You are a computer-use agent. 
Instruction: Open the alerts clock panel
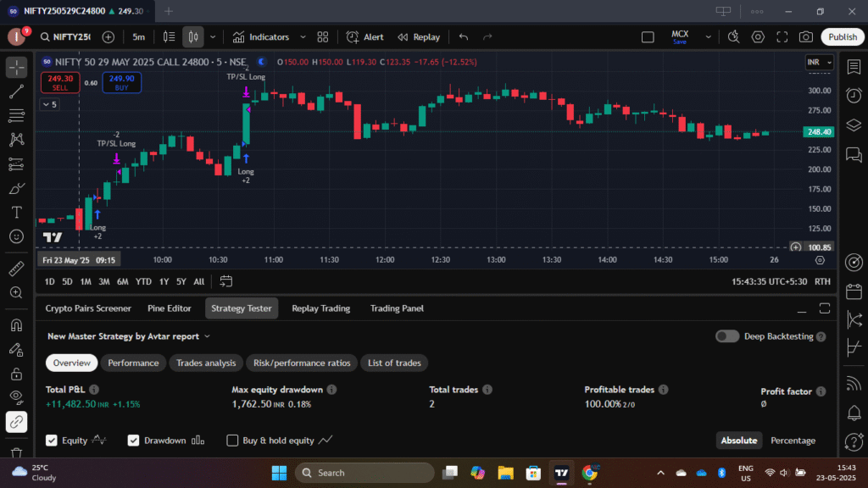854,96
